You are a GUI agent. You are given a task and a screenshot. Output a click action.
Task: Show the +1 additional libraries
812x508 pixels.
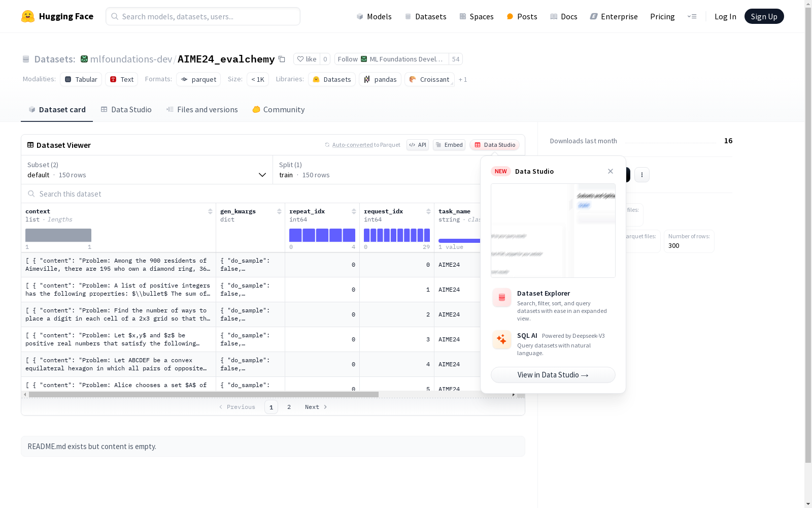point(463,79)
